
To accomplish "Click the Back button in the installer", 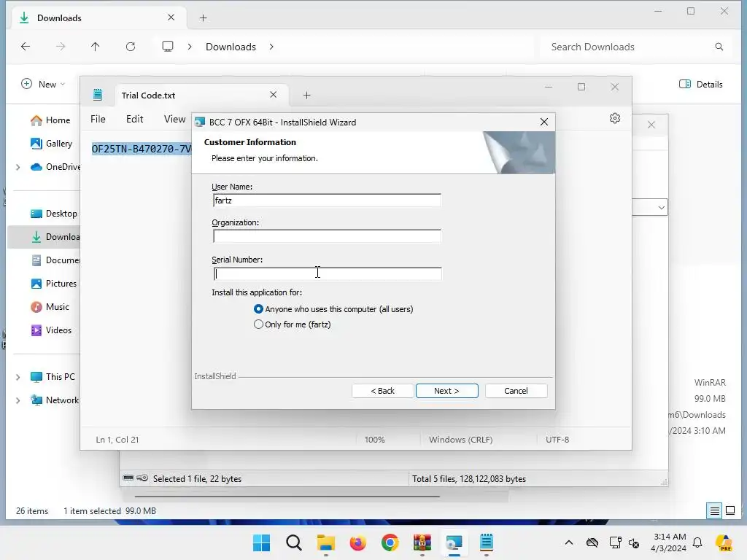I will click(x=382, y=391).
